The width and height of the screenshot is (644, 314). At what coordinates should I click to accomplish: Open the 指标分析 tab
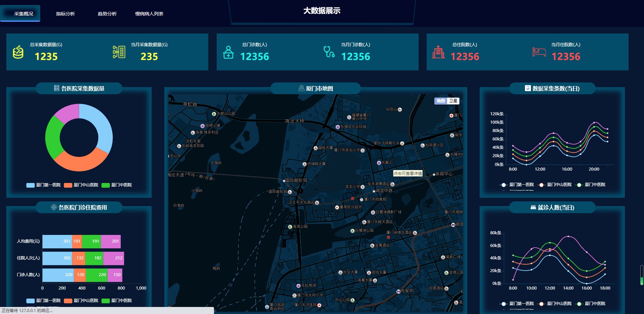point(65,14)
